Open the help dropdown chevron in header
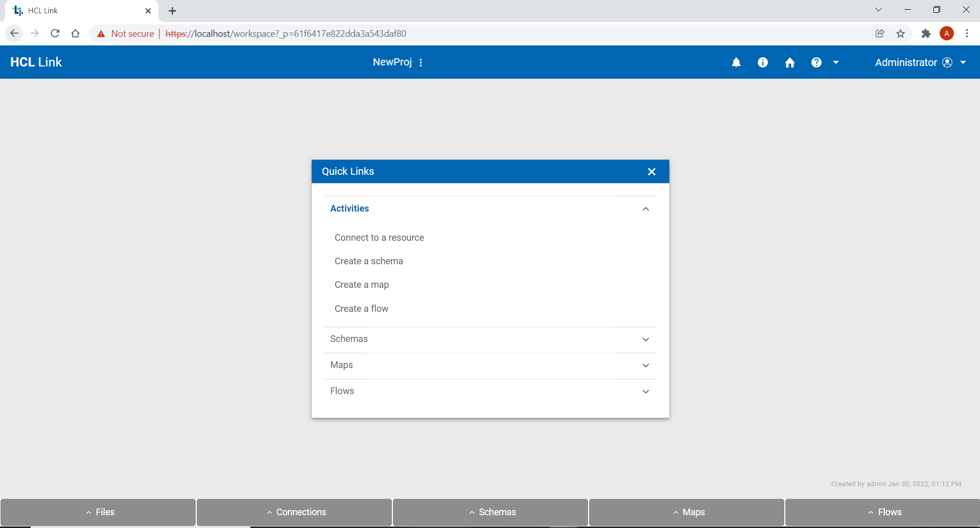The image size is (980, 528). pos(836,62)
